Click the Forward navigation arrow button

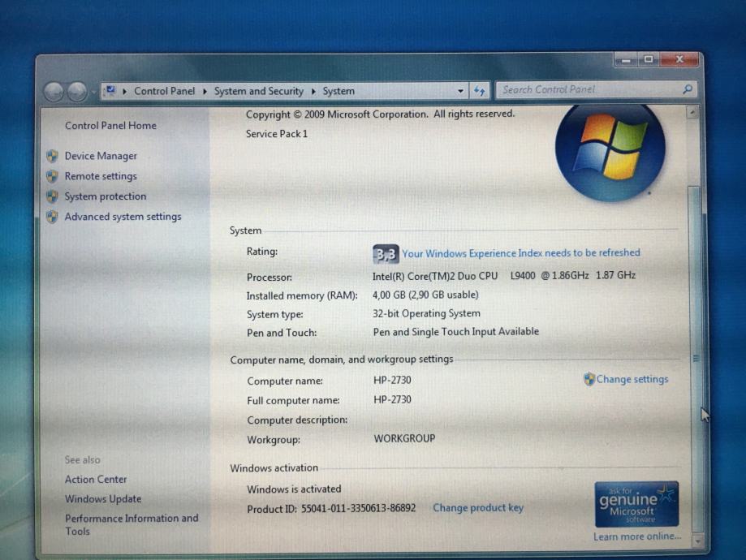tap(77, 92)
